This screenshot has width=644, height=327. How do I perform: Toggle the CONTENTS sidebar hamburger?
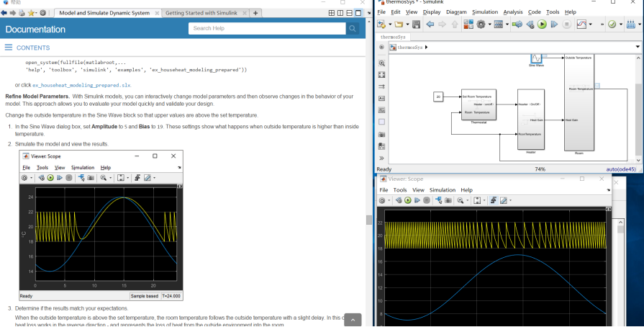pos(9,48)
